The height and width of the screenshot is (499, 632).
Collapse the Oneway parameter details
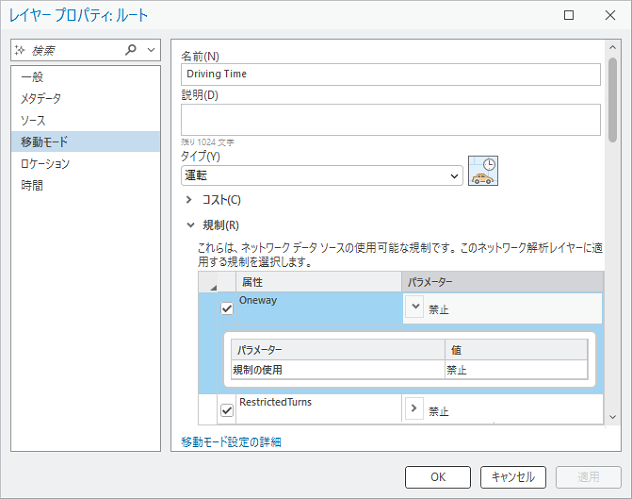pos(416,308)
